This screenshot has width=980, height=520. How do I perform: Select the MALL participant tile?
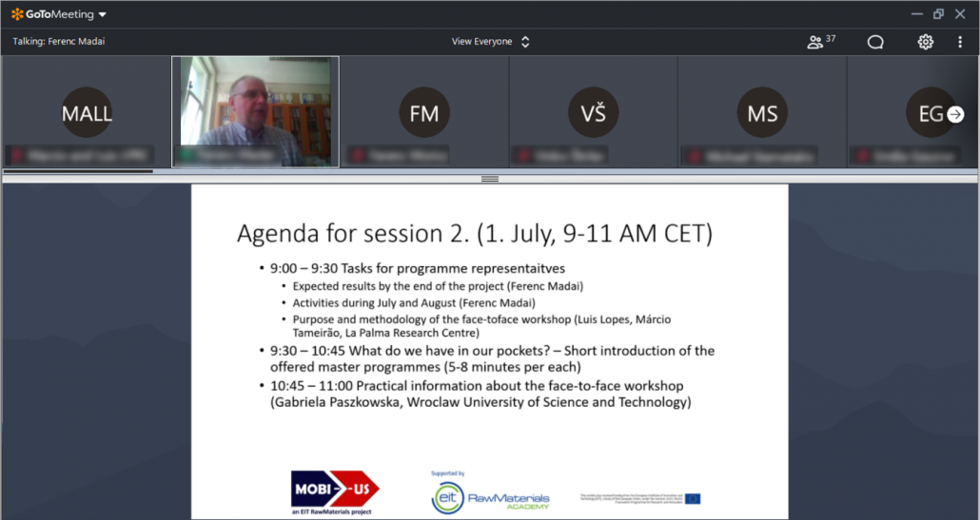[x=87, y=113]
